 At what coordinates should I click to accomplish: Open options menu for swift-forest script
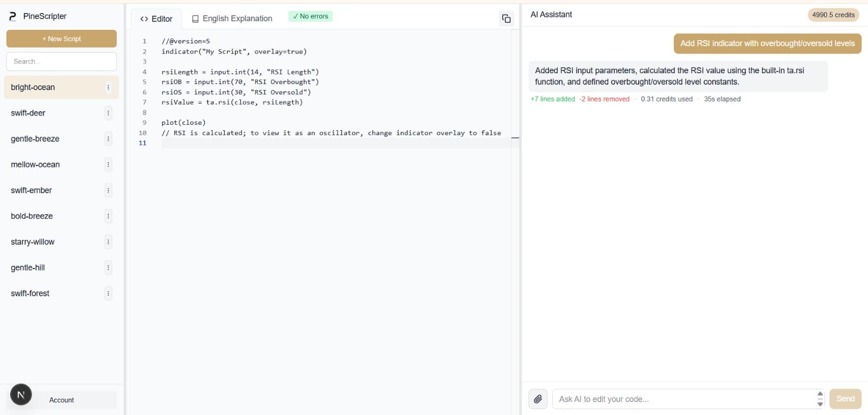pyautogui.click(x=108, y=293)
